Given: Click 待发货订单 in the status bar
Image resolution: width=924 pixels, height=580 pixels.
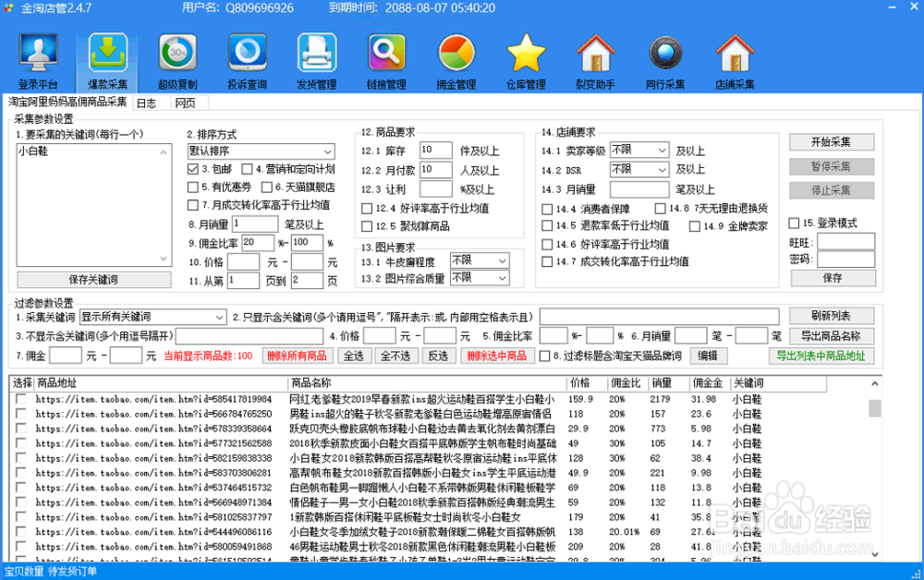Looking at the screenshot, I should coord(72,571).
